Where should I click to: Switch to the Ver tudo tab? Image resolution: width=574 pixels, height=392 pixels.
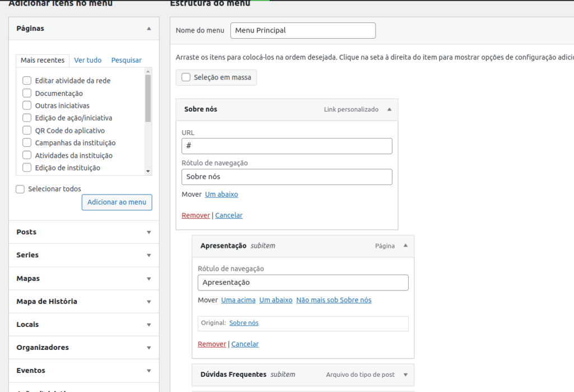tap(88, 60)
